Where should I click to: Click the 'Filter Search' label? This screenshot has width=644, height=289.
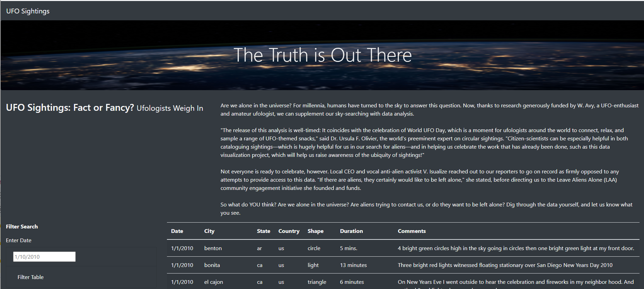click(22, 226)
